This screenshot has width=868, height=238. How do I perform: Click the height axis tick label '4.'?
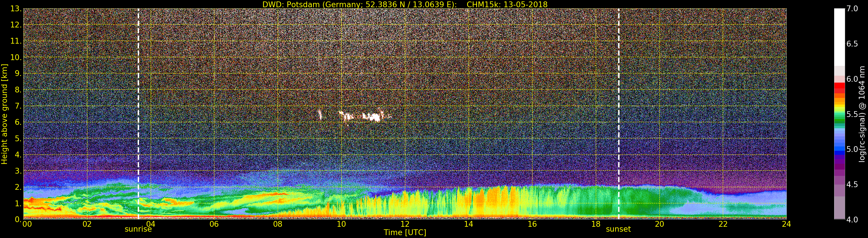coord(18,155)
